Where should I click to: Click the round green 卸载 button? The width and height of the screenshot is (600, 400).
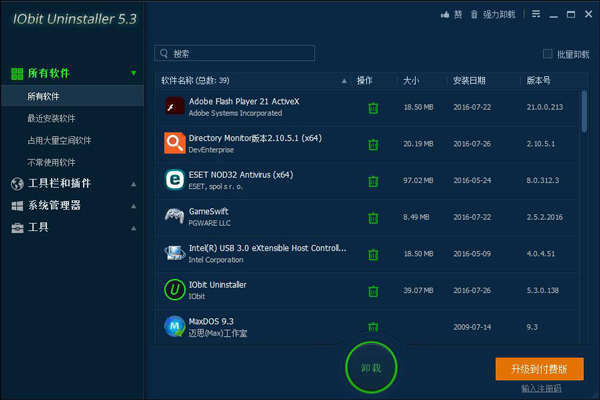click(371, 367)
